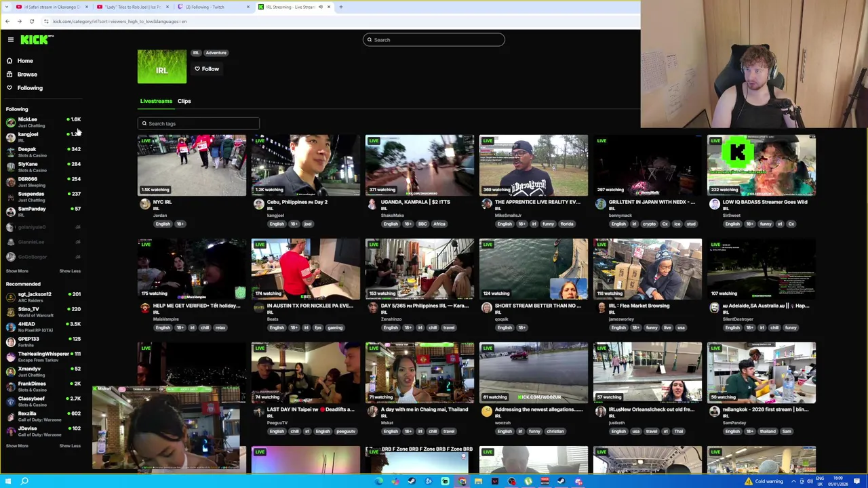Open the Kick hamburger menu
Image resolution: width=868 pixels, height=488 pixels.
click(10, 40)
